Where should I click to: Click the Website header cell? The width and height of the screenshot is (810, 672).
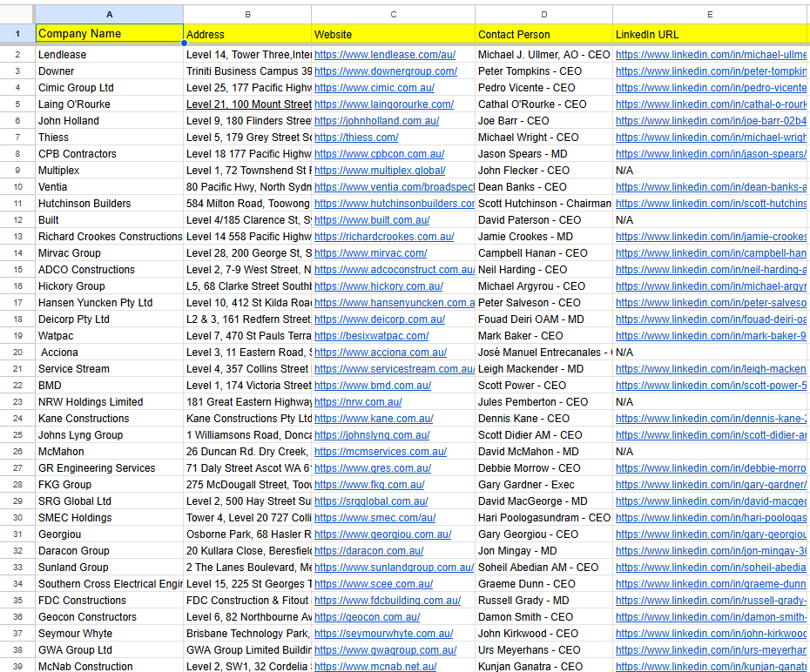(393, 34)
